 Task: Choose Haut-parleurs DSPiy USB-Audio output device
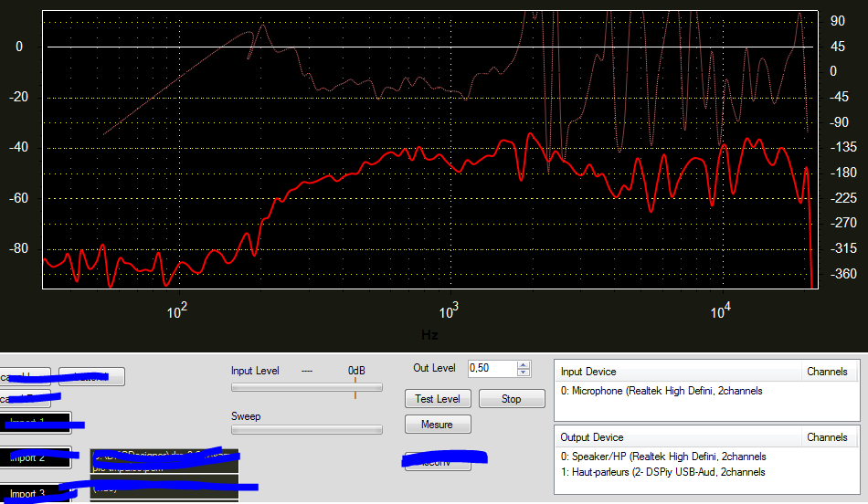click(663, 472)
